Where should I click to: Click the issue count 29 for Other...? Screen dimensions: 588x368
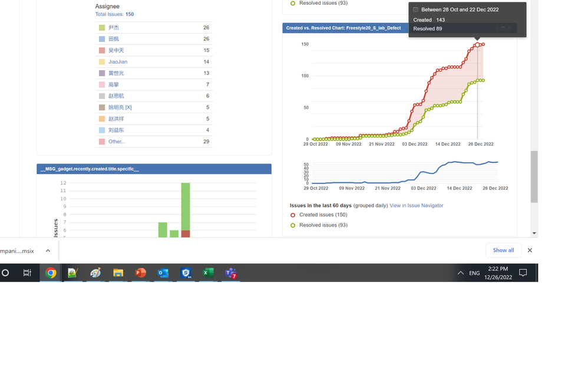(x=206, y=142)
